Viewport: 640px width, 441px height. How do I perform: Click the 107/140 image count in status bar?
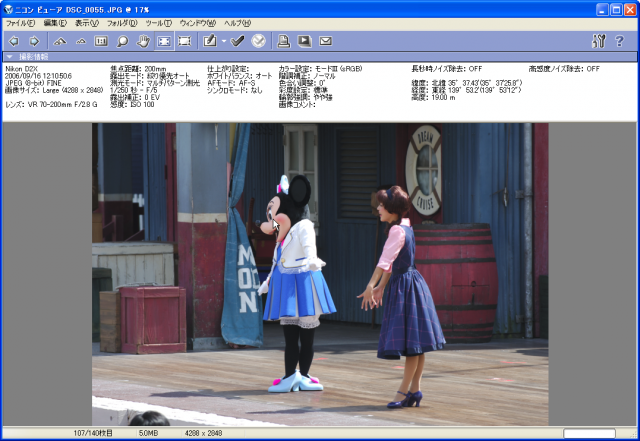[x=93, y=433]
